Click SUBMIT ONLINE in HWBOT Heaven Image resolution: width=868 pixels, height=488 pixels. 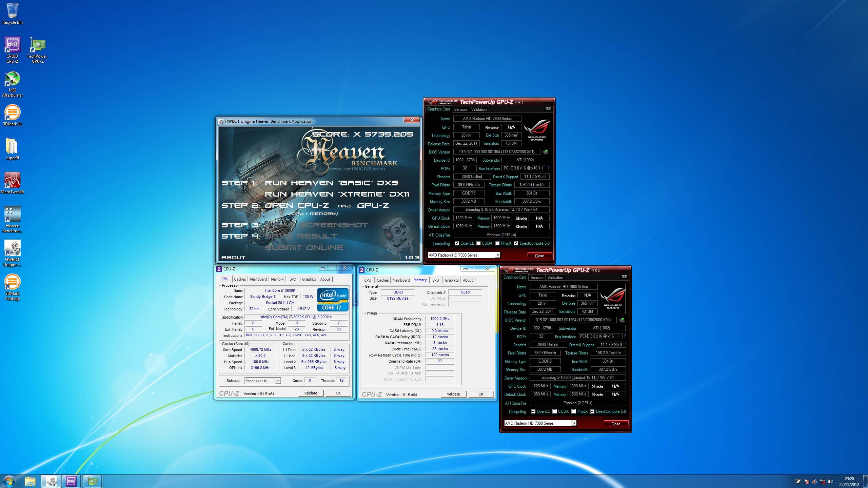coord(304,248)
